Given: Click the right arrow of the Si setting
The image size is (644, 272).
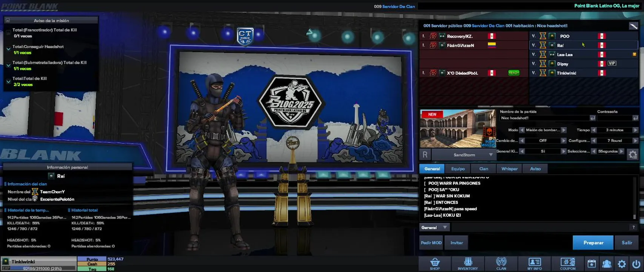Looking at the screenshot, I should (564, 151).
